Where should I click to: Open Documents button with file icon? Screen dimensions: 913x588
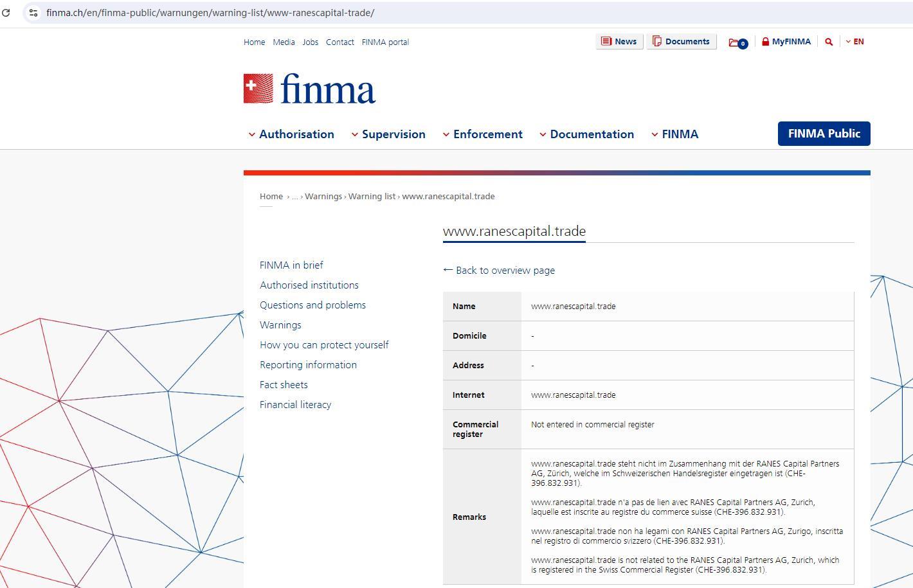pyautogui.click(x=681, y=42)
